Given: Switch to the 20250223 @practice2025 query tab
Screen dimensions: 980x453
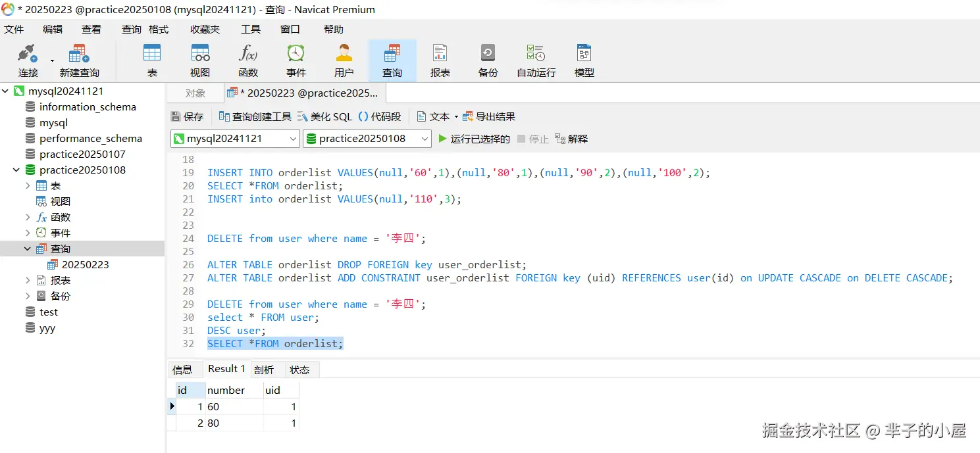Looking at the screenshot, I should pyautogui.click(x=305, y=93).
